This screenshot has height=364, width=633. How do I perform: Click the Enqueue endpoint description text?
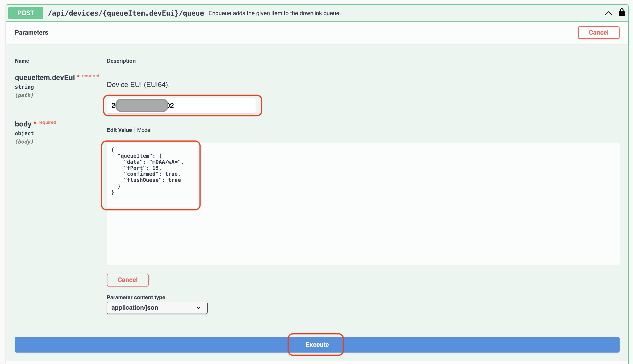coord(274,13)
